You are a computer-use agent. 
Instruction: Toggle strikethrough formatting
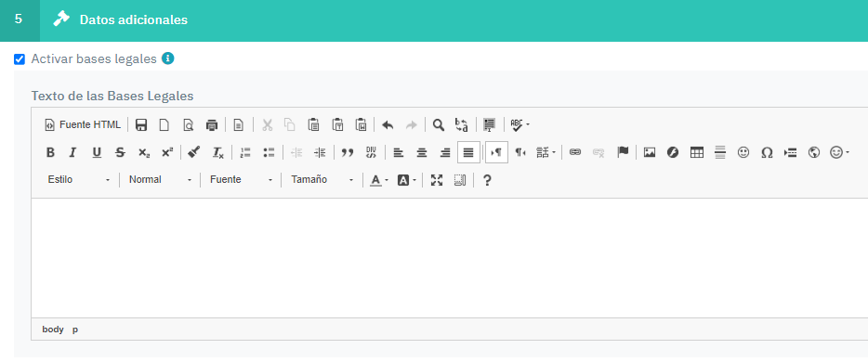120,152
